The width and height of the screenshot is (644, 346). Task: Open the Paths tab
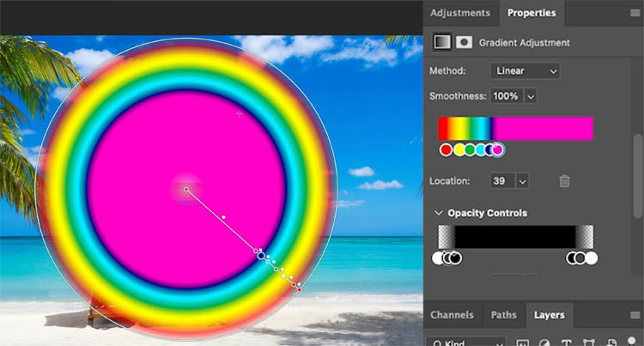503,315
